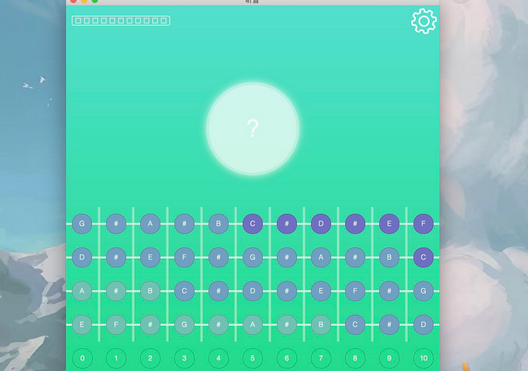Select note E at fret 2, D string
This screenshot has width=528, height=371.
click(x=150, y=257)
